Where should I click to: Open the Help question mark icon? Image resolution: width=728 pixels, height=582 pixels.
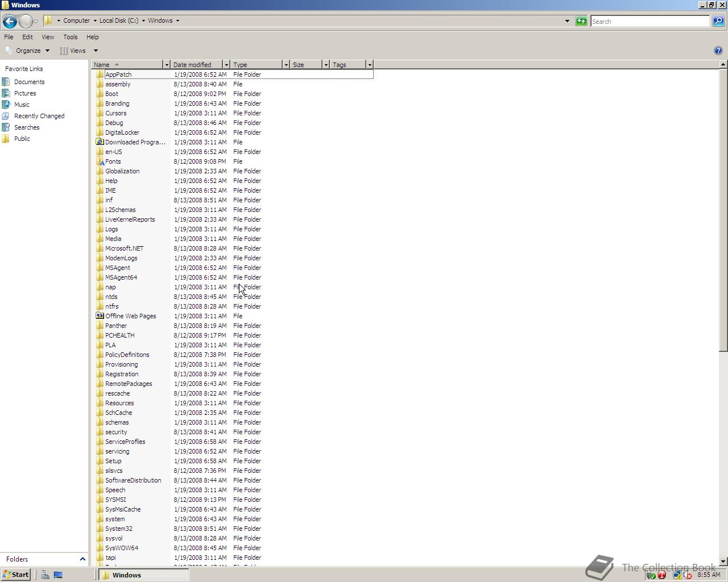(x=718, y=51)
